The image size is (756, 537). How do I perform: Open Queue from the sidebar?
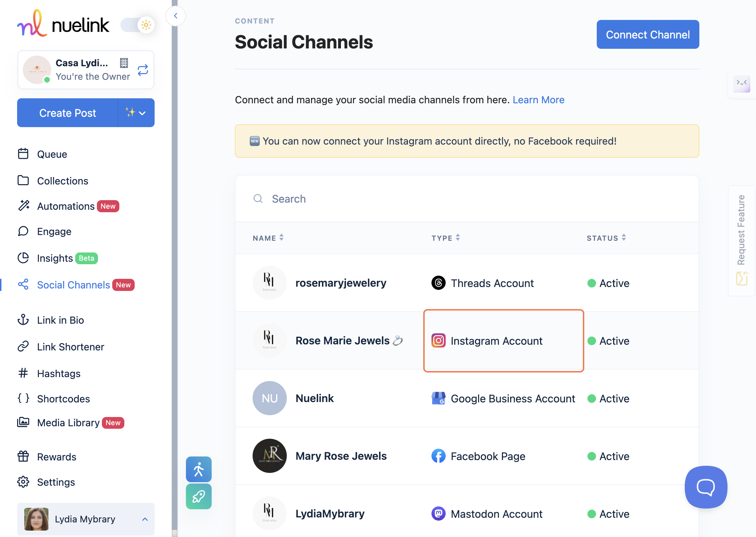(52, 154)
